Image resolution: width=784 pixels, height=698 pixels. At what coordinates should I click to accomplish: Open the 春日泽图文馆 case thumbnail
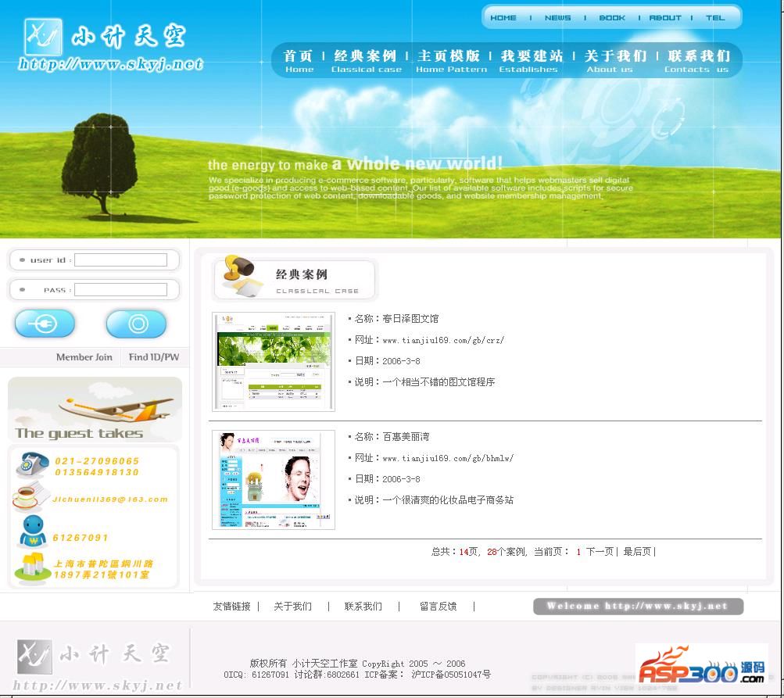pyautogui.click(x=274, y=362)
